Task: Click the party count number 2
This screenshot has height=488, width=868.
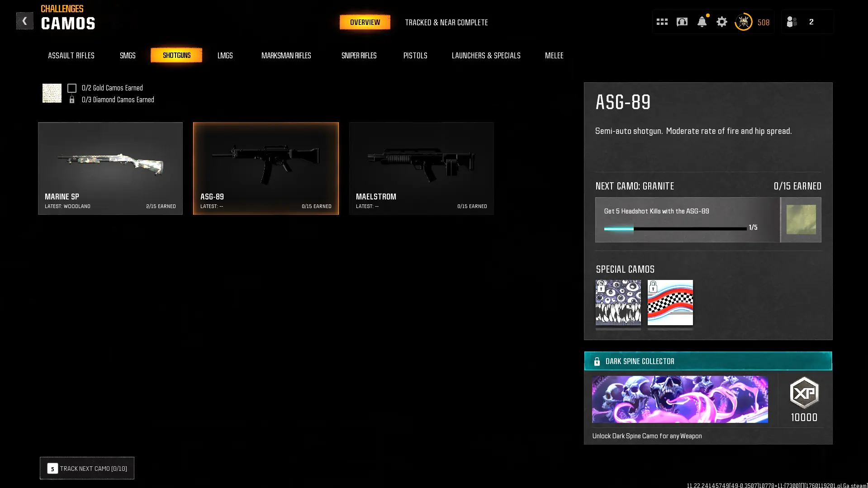Action: click(x=811, y=22)
